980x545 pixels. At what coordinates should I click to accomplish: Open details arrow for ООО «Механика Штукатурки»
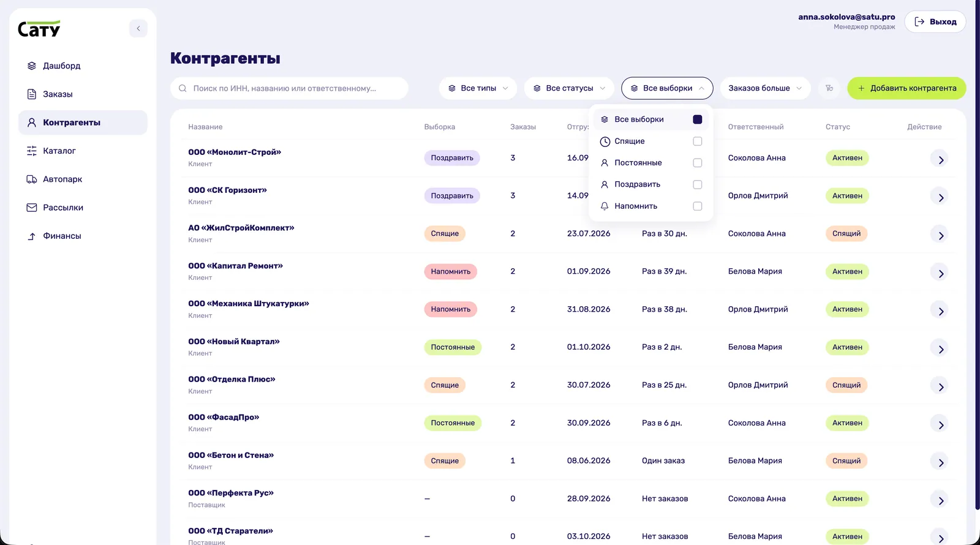coord(940,311)
